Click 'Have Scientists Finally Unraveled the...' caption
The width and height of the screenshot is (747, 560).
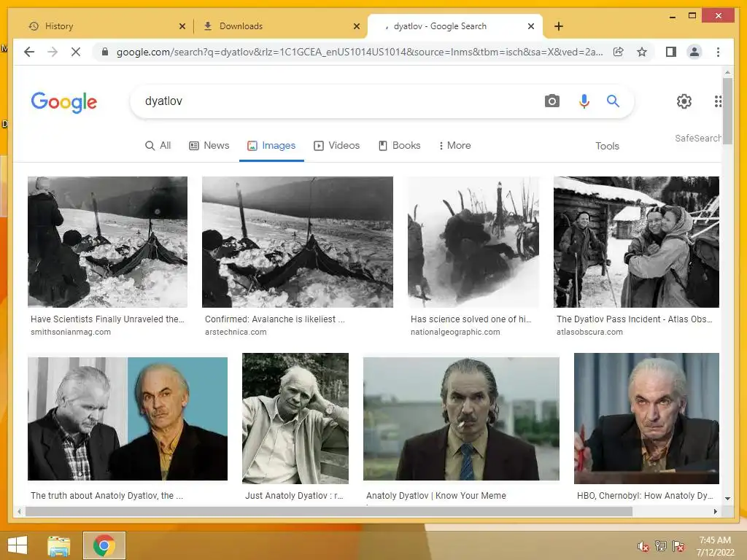tap(107, 319)
